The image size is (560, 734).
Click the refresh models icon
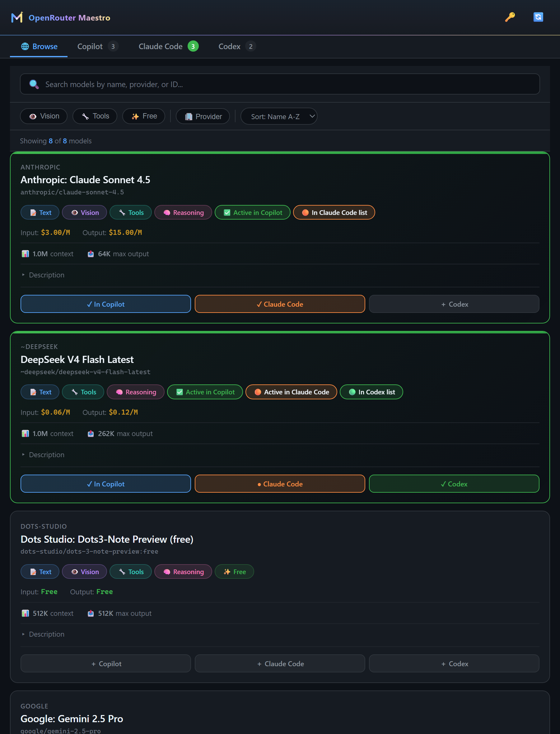(538, 17)
